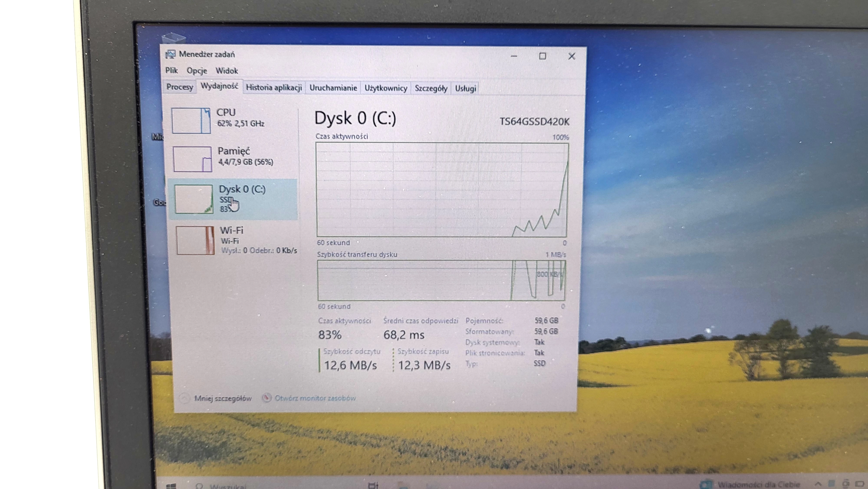Click the Dysk 0 (C:) mini graph thumbnail

click(194, 199)
